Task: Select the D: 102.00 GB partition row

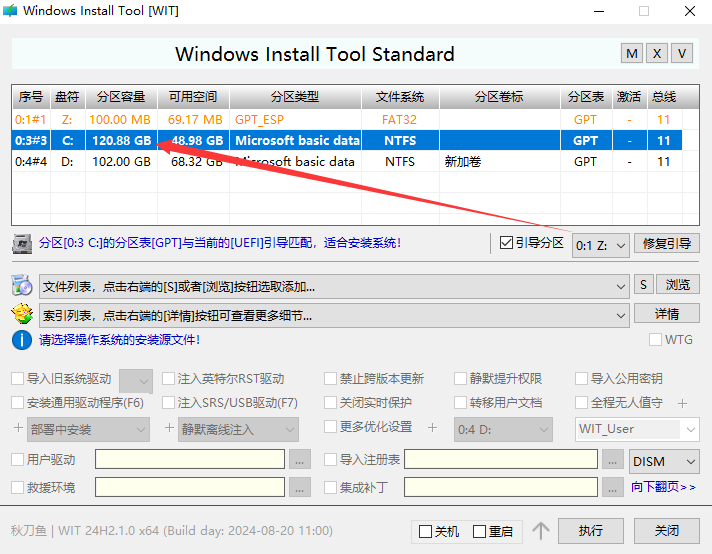Action: coord(347,162)
